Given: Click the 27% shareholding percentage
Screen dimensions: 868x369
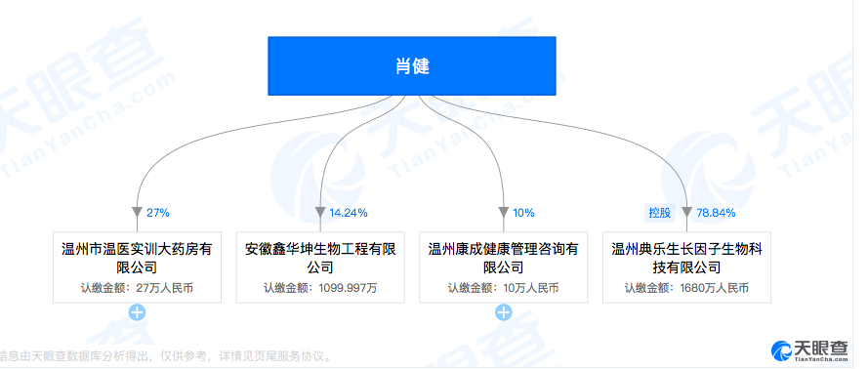Looking at the screenshot, I should point(158,213).
